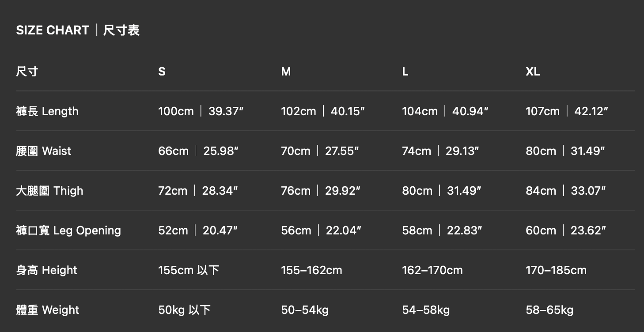Click the 155cm 以下 height cell
Viewport: 644px width, 332px height.
pyautogui.click(x=189, y=270)
